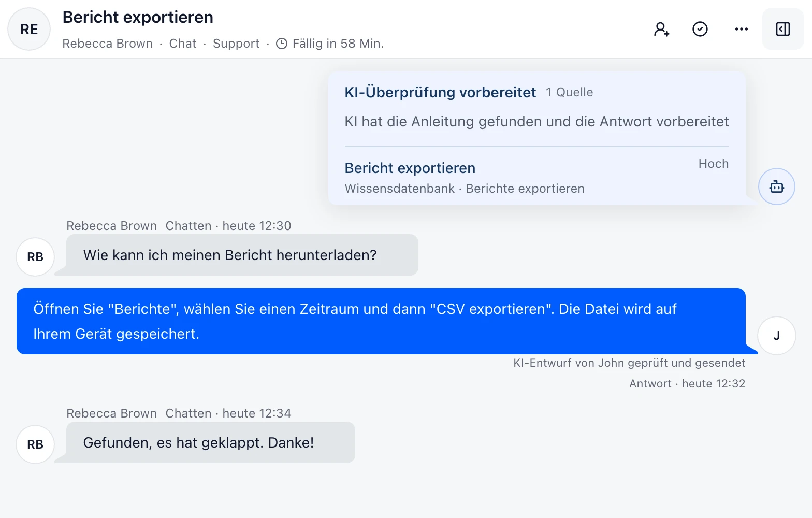Click the AI robot avatar icon
The width and height of the screenshot is (812, 518).
777,186
